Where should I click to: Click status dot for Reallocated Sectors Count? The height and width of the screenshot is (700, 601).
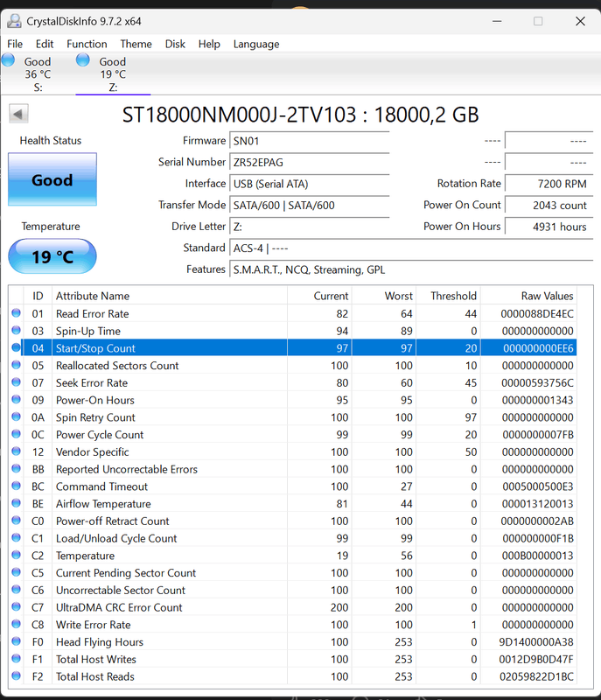click(x=16, y=365)
